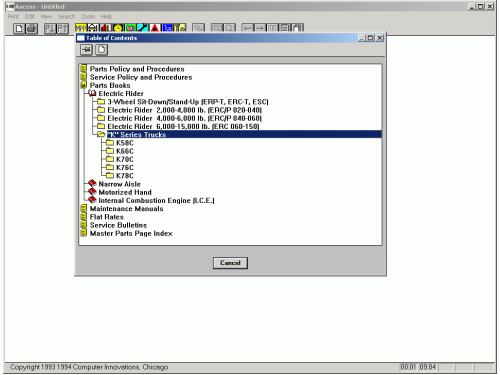The height and width of the screenshot is (375, 500).
Task: Click the printer icon in main toolbar
Action: [32, 29]
